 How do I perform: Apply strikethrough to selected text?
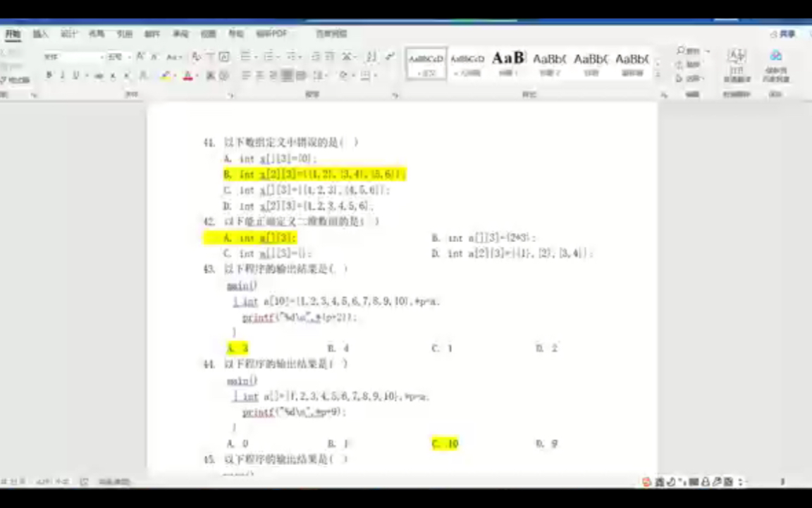pos(99,75)
